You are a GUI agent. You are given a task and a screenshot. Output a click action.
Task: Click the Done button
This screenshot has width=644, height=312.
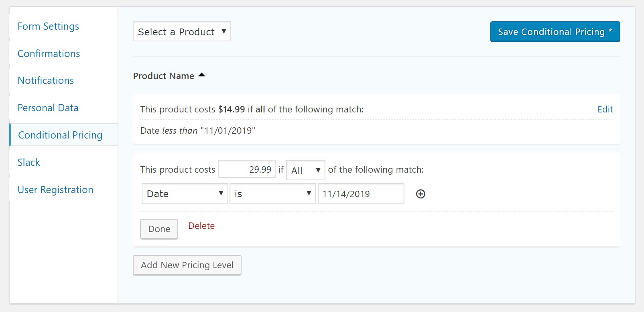pos(159,229)
